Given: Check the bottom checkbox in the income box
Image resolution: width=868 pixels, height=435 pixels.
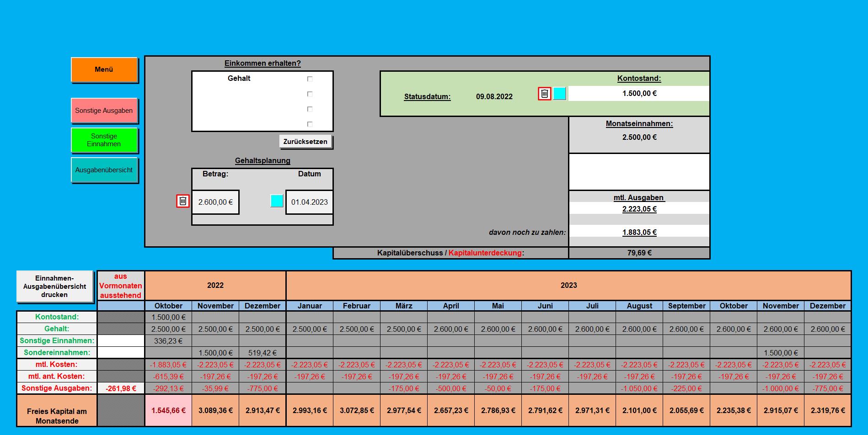Looking at the screenshot, I should [x=310, y=124].
